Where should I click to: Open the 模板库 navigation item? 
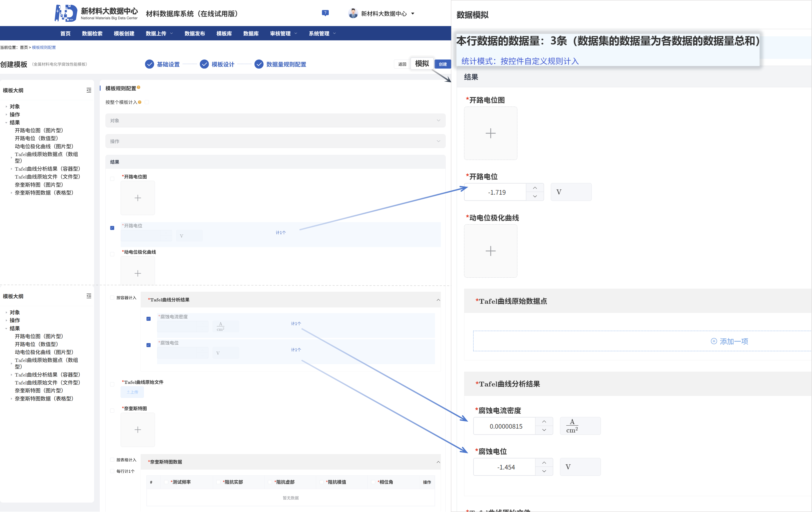point(224,33)
